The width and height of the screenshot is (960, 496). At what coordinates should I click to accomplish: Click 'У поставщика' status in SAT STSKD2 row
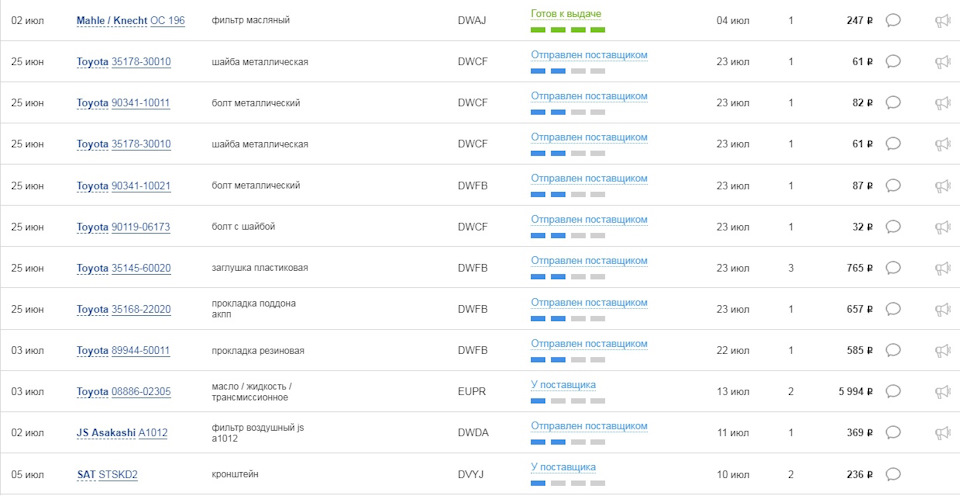click(x=563, y=467)
